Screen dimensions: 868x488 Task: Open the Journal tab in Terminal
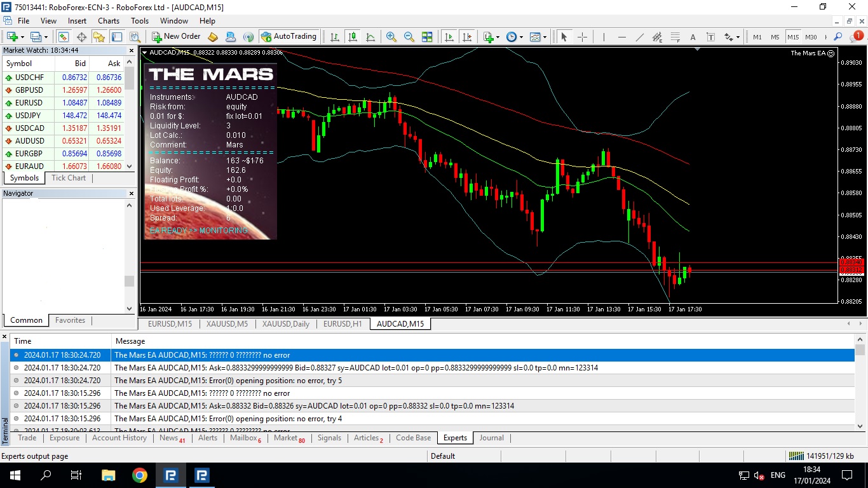pos(491,438)
